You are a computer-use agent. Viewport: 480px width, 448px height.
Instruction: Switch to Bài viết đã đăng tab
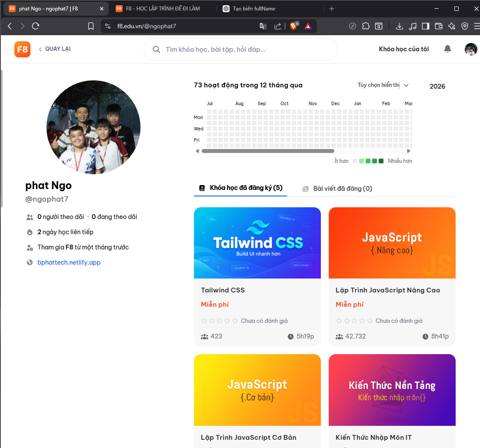click(337, 189)
